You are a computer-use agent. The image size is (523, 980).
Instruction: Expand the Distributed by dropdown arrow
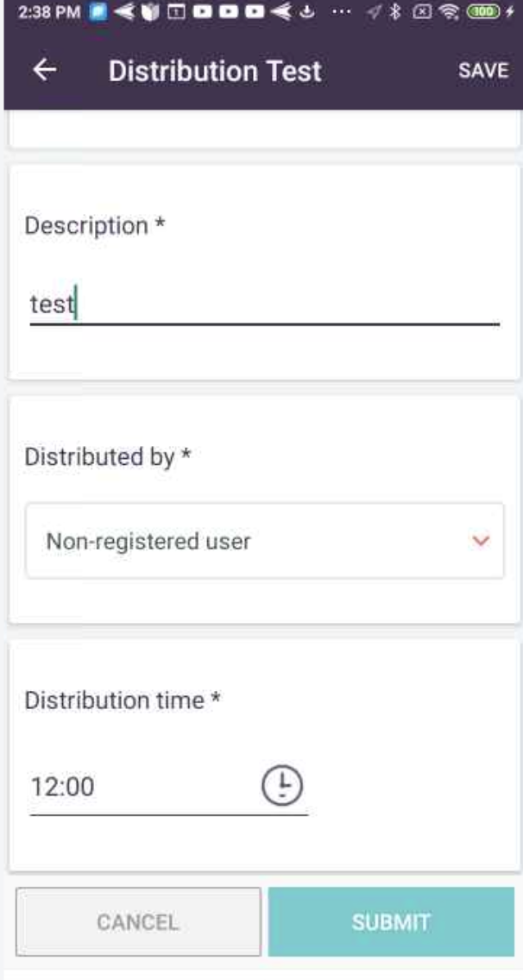(482, 541)
